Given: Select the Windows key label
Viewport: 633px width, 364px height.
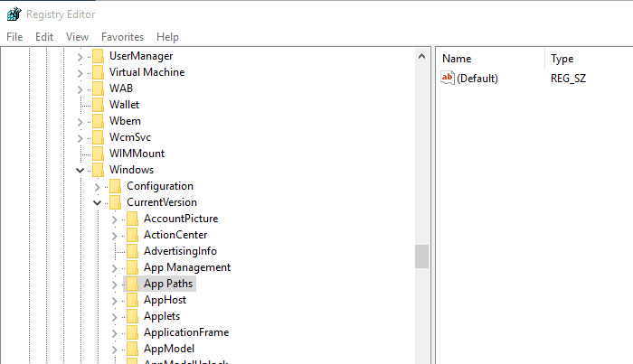Looking at the screenshot, I should coord(131,170).
